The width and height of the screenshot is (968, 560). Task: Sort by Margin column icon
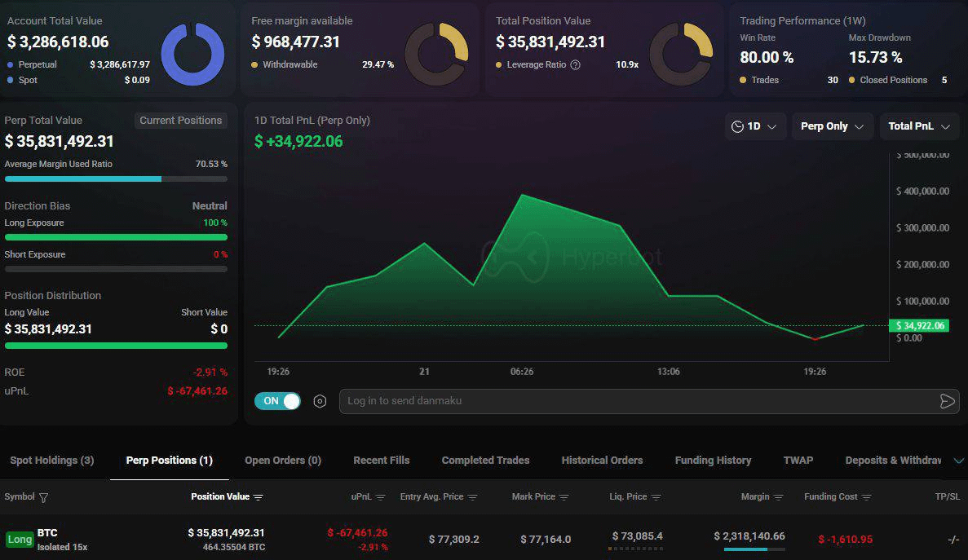779,497
